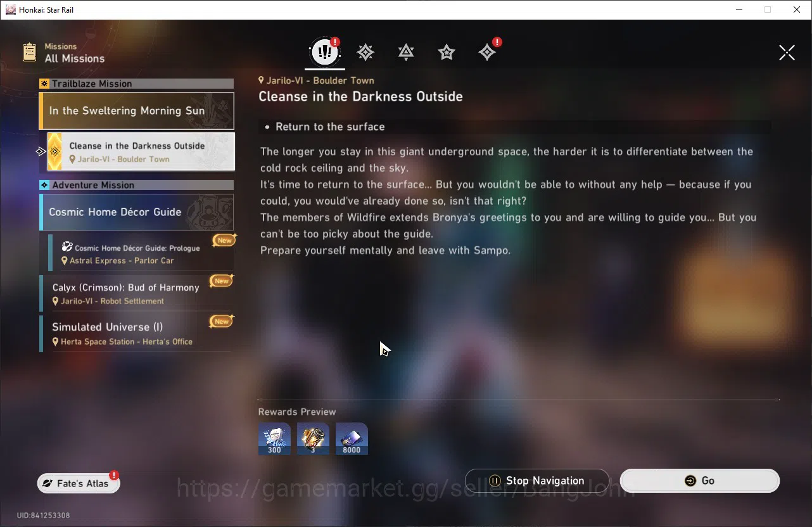Open the Fate's Atlas button
Viewport: 812px width, 527px height.
click(79, 483)
